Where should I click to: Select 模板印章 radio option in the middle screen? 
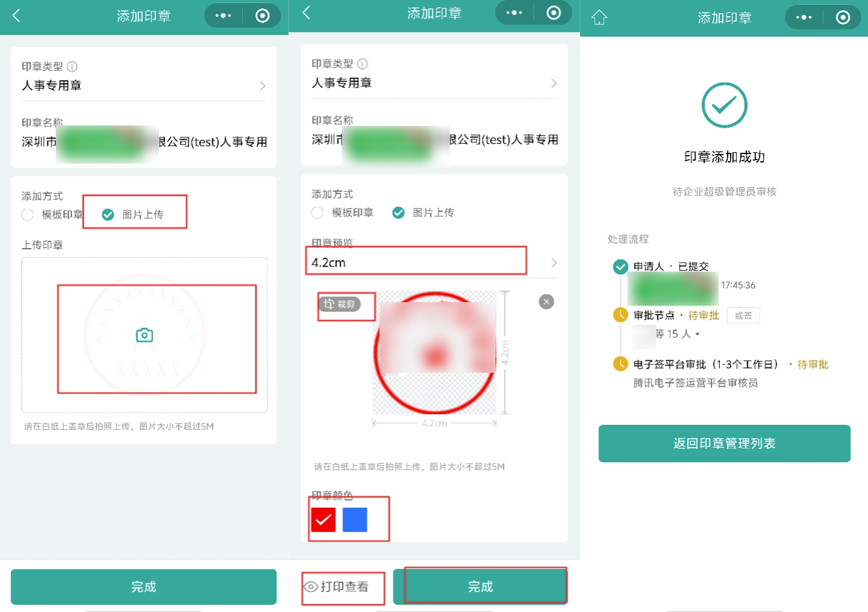[318, 213]
